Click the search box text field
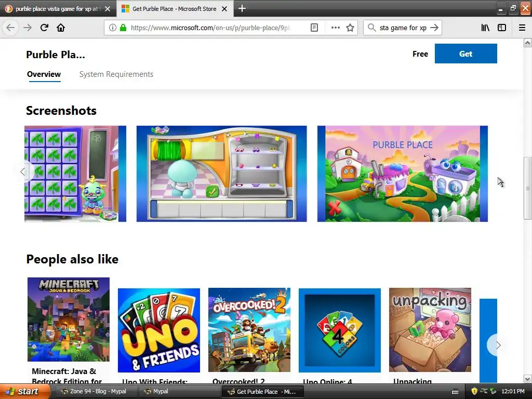 coord(403,28)
